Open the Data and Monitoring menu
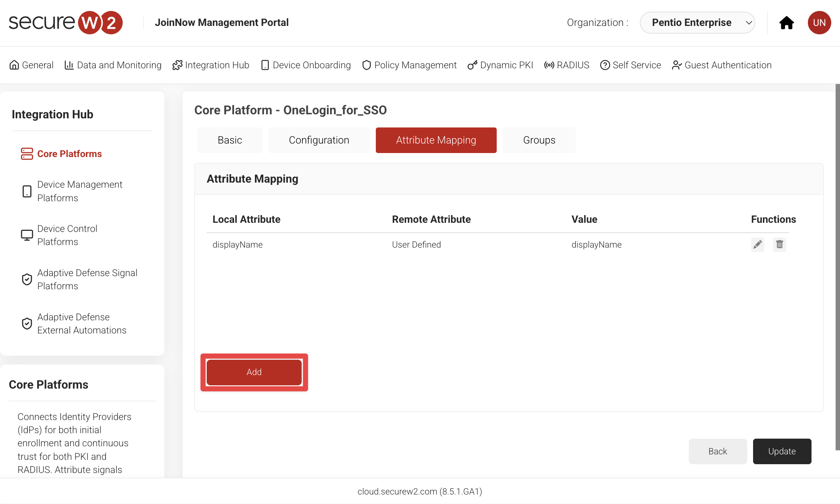The image size is (840, 504). click(113, 65)
